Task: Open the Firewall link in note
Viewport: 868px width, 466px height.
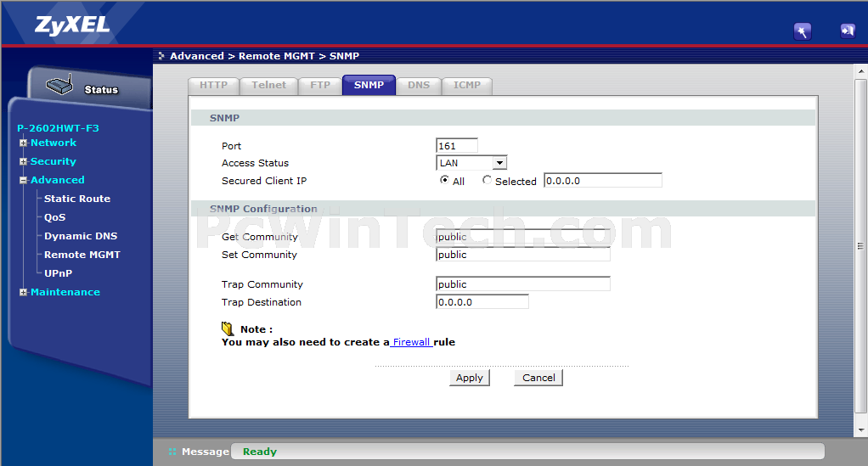Action: pyautogui.click(x=411, y=342)
